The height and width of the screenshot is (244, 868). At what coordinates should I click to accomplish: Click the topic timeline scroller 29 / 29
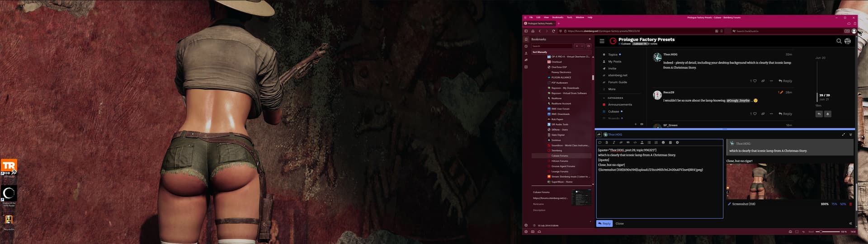[825, 95]
